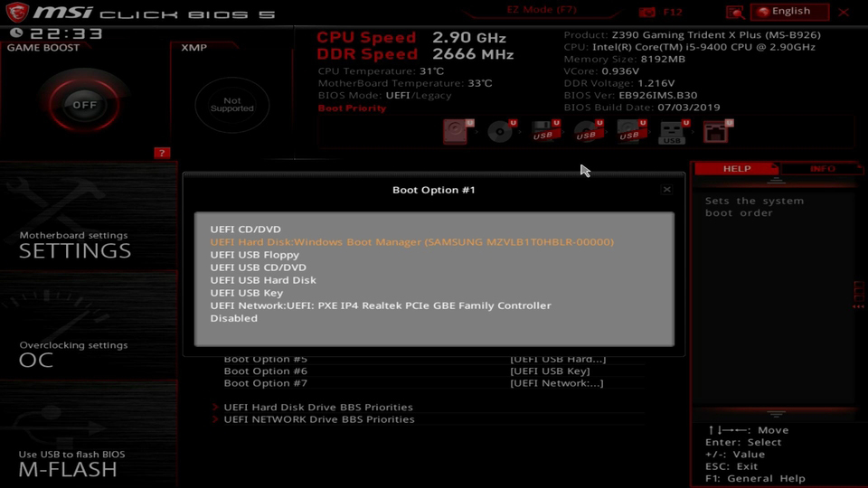Switch to the INFO tab
This screenshot has width=868, height=488.
pos(822,169)
